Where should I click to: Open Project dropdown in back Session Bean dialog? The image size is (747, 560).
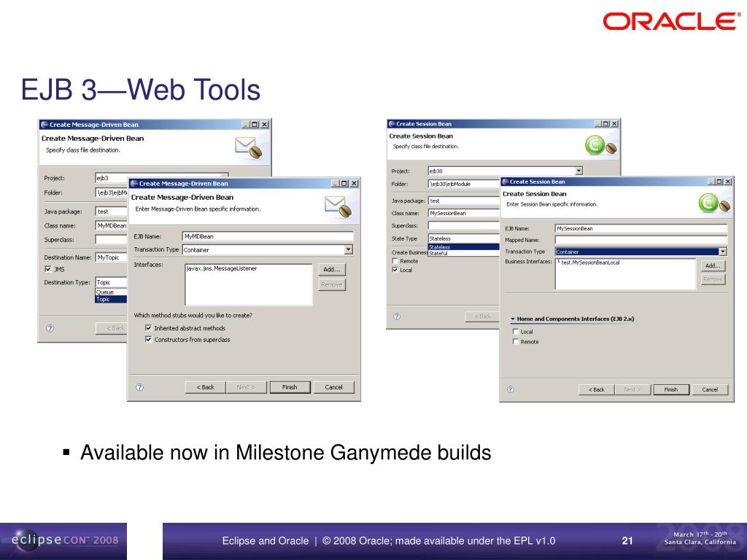click(578, 171)
